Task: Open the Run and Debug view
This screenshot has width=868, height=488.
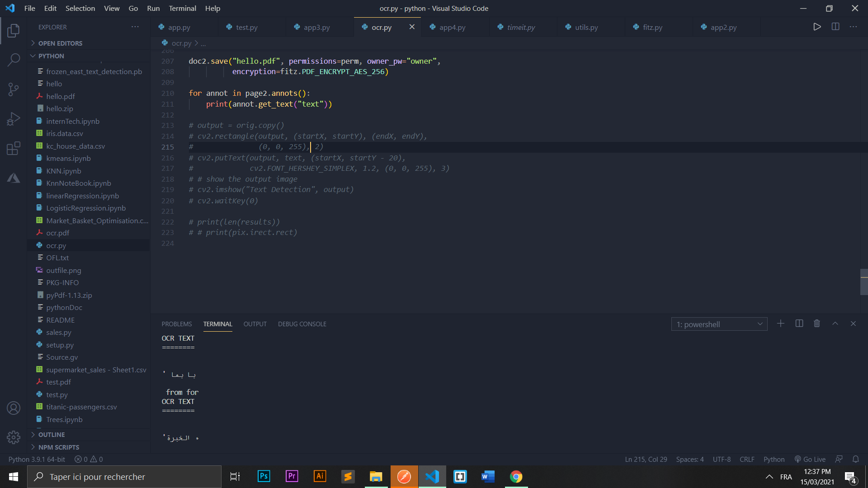Action: (14, 119)
